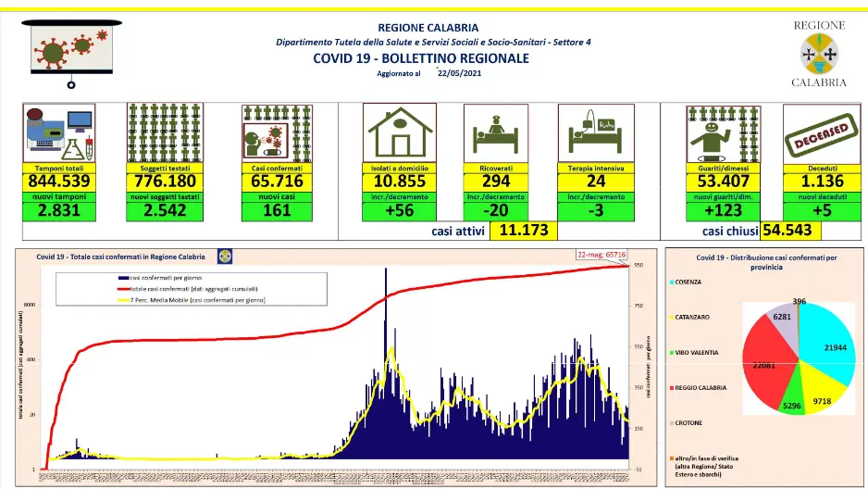This screenshot has width=868, height=489.
Task: Click the Terapia intensiva monitor icon
Action: tap(596, 132)
